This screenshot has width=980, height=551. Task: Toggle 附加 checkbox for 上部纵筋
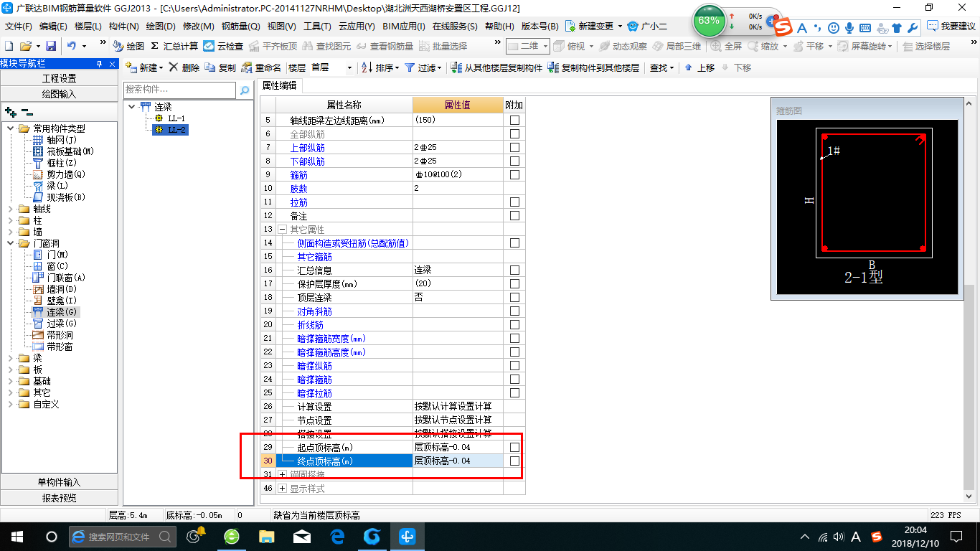click(514, 147)
